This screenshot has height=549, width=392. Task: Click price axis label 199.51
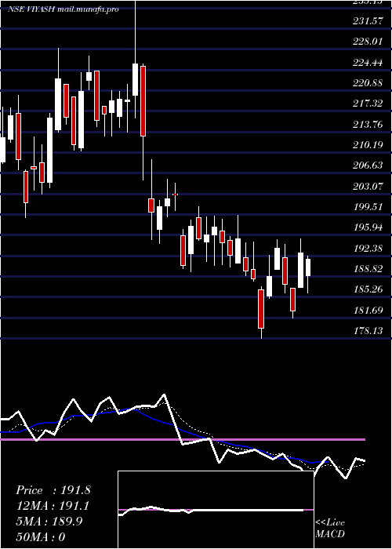pos(368,206)
